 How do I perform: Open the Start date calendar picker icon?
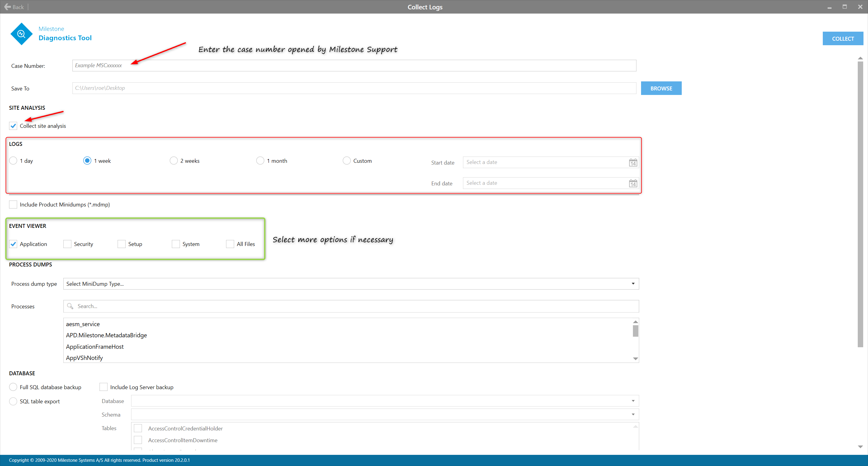click(x=633, y=163)
